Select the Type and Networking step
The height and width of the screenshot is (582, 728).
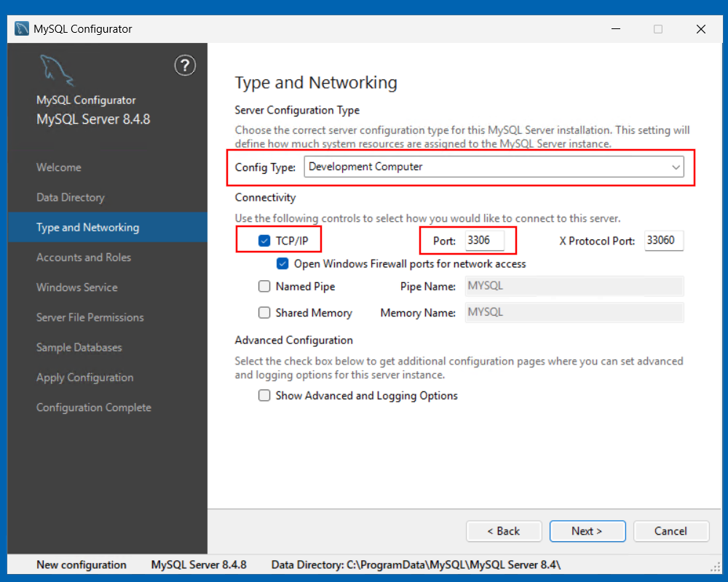pos(108,228)
